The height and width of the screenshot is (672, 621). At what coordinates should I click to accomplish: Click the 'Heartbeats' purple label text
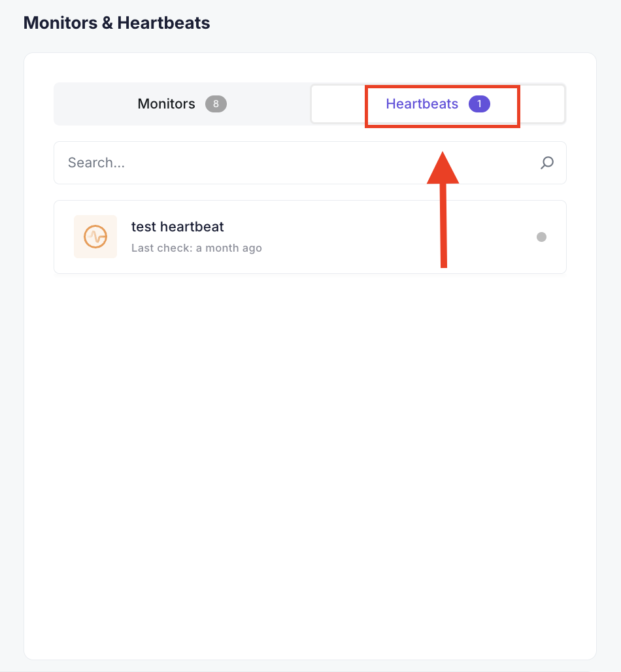pos(422,104)
